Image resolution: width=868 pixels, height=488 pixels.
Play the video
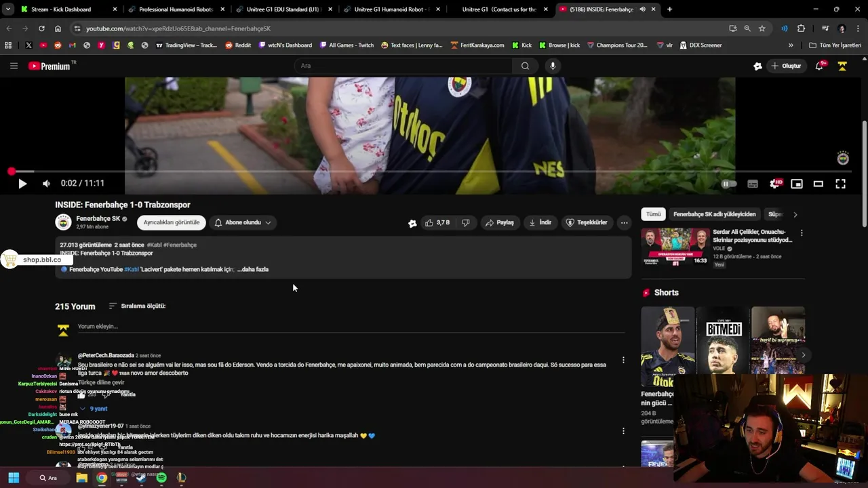tap(22, 184)
